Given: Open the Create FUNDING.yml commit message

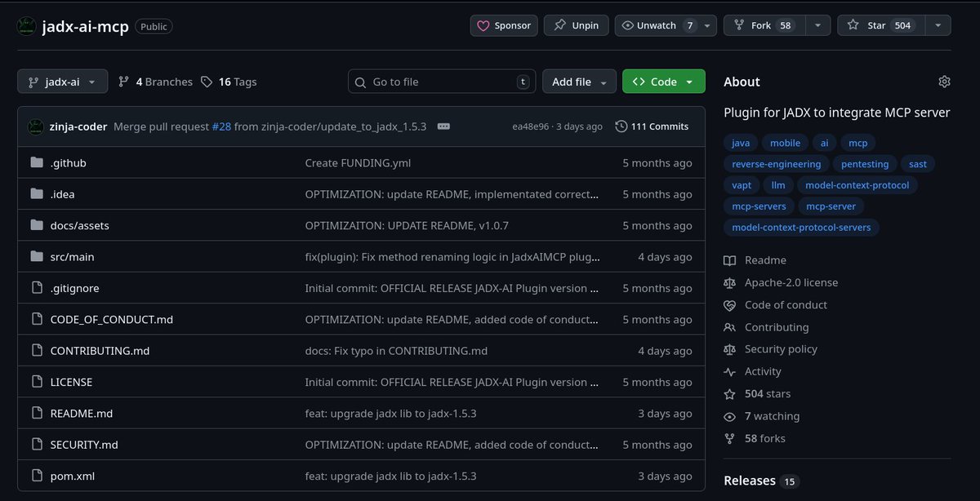Looking at the screenshot, I should pos(358,162).
